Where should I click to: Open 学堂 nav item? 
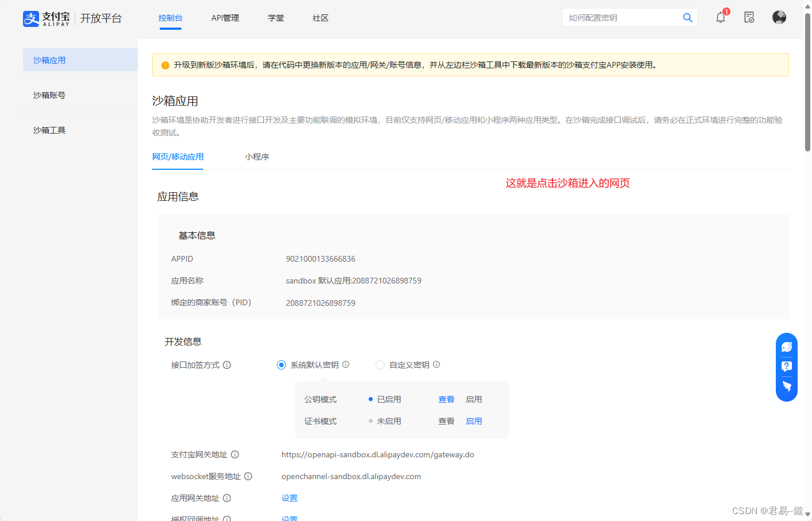[x=276, y=18]
